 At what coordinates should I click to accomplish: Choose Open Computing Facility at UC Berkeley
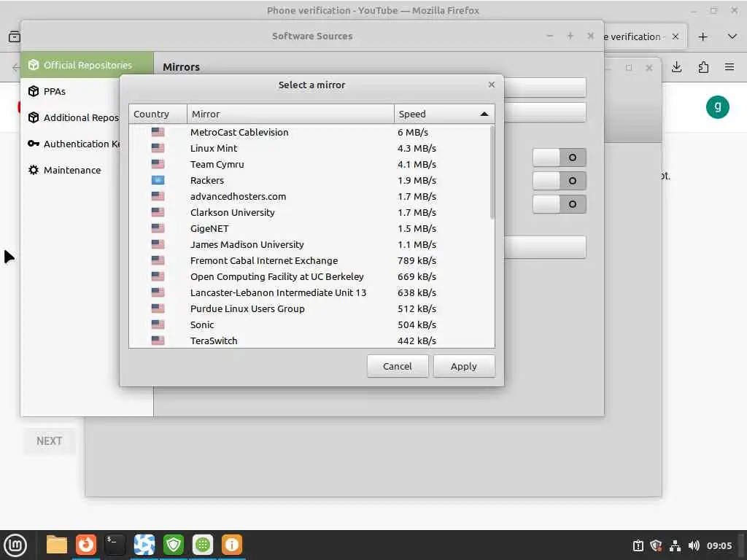tap(311, 276)
